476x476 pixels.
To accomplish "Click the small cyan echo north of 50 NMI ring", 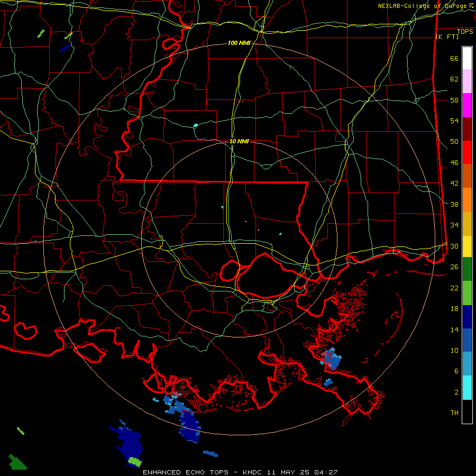I will click(196, 125).
